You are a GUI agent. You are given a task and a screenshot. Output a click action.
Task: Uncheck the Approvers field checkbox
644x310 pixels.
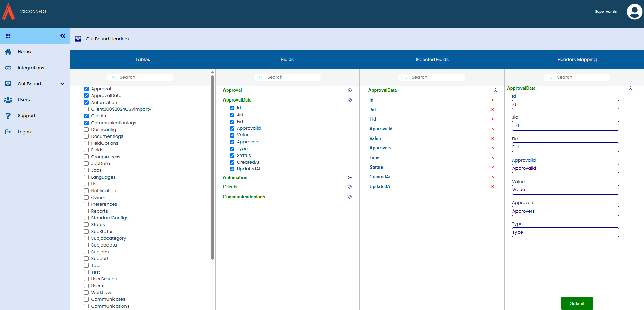[232, 142]
